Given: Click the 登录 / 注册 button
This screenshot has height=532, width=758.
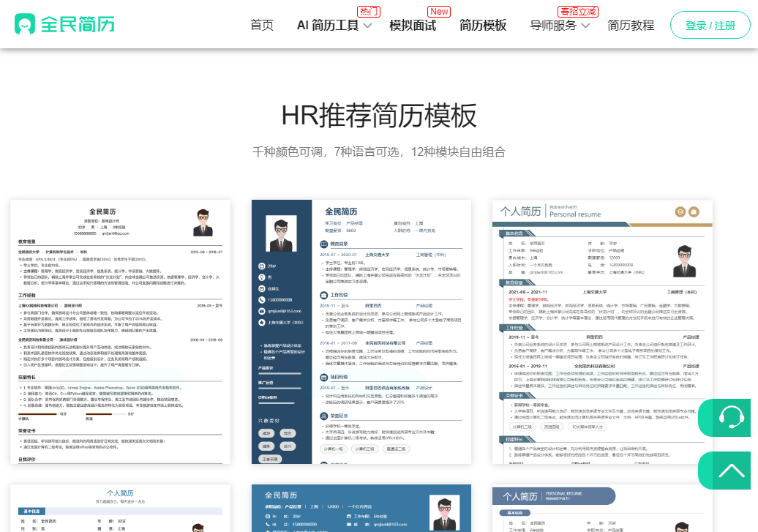Looking at the screenshot, I should [x=710, y=25].
